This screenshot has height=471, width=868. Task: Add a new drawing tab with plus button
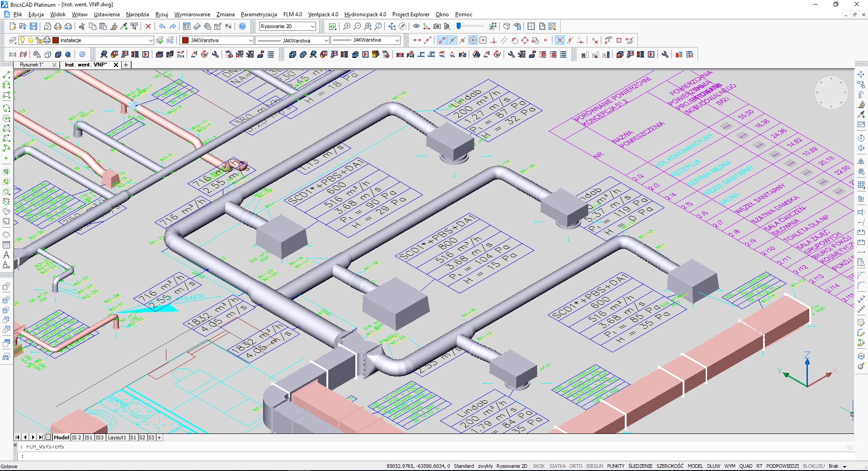tap(126, 65)
